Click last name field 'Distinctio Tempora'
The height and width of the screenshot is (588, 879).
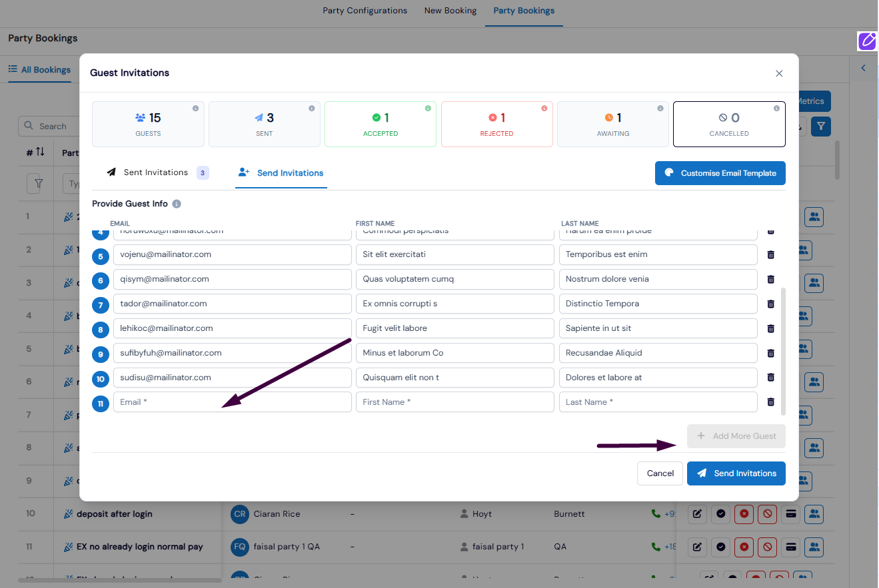[x=658, y=304]
